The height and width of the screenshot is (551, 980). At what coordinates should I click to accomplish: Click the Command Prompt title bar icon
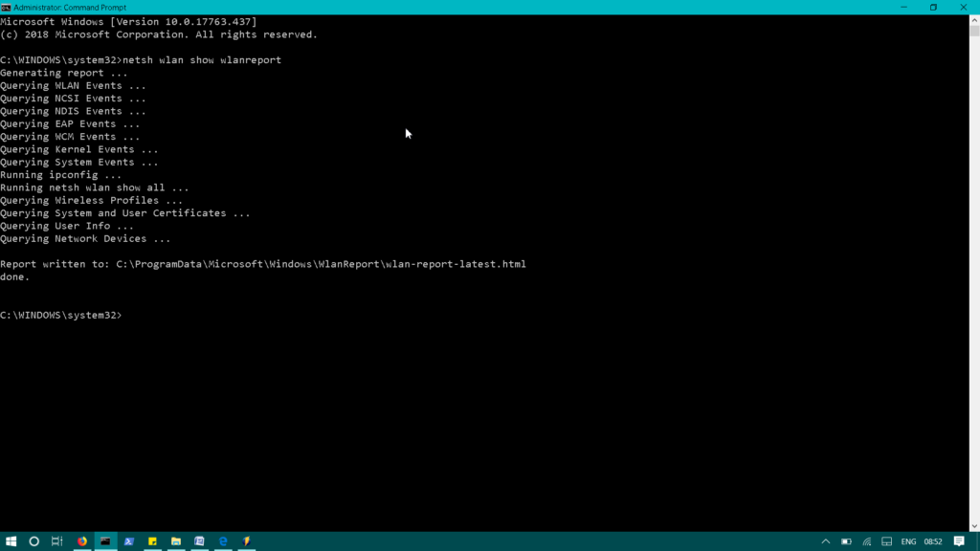pyautogui.click(x=6, y=8)
